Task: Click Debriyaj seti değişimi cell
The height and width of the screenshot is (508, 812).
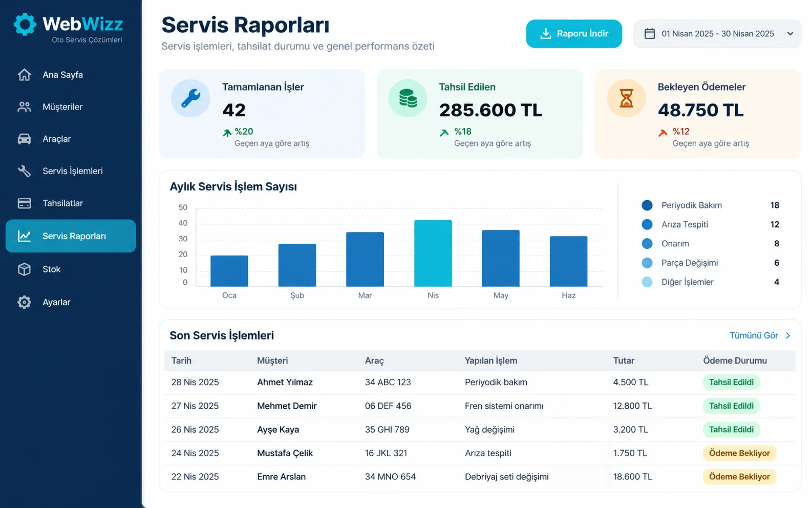Action: (507, 477)
